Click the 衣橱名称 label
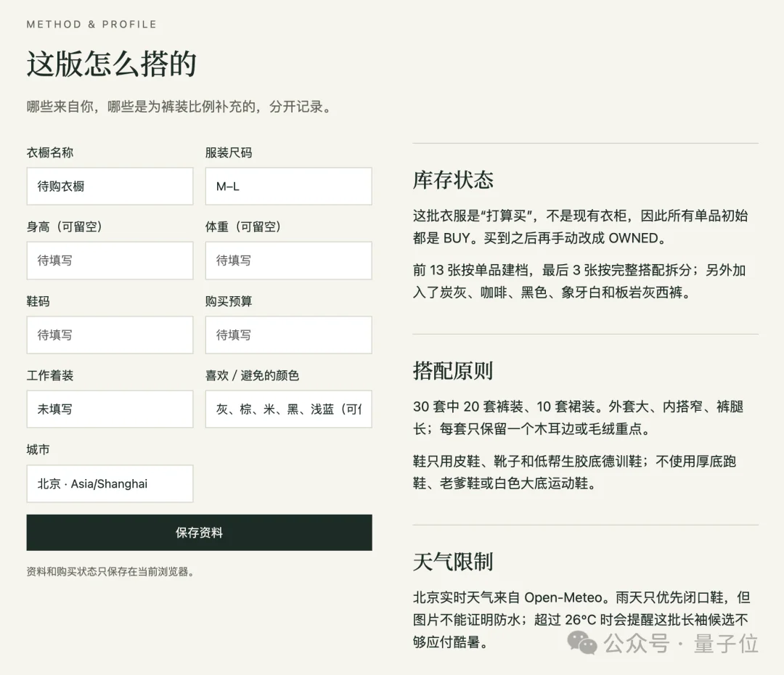The height and width of the screenshot is (675, 784). [50, 152]
